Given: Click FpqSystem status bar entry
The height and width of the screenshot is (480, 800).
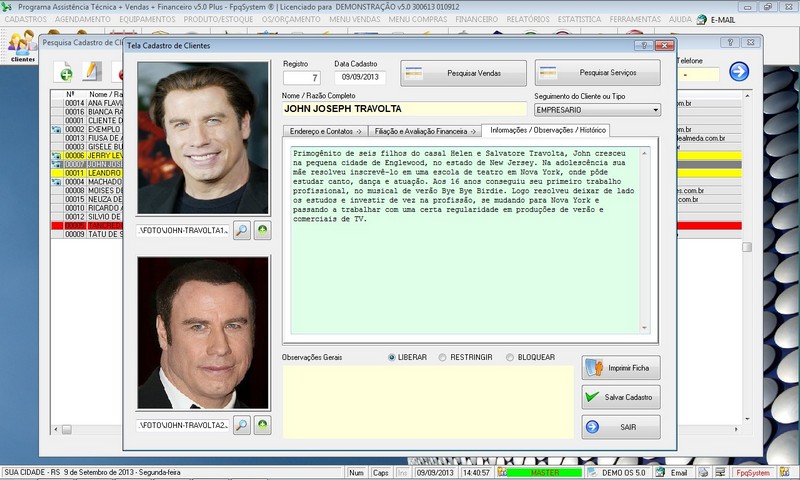Looking at the screenshot, I should click(x=753, y=472).
